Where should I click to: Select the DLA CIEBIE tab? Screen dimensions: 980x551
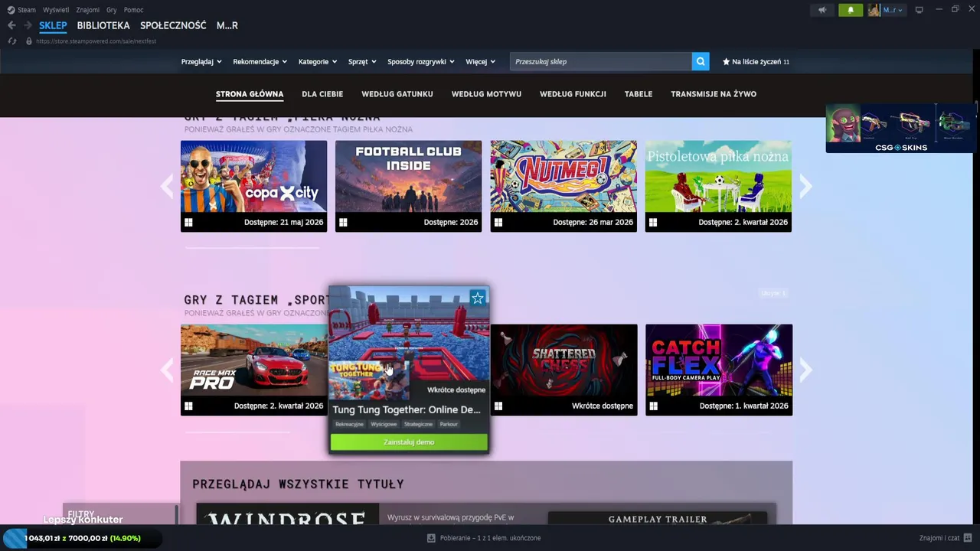[322, 94]
